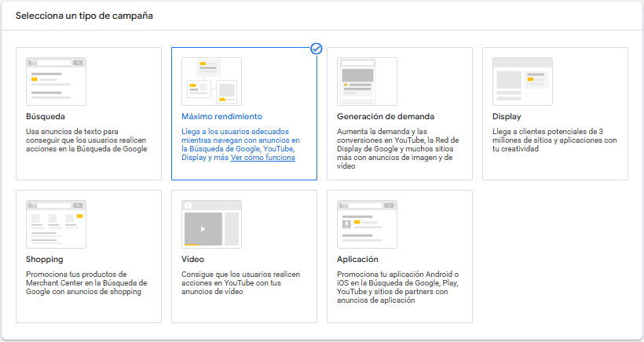Click the Aplicación campaign illustration icon
Viewport: 644px width, 342px height.
point(368,224)
